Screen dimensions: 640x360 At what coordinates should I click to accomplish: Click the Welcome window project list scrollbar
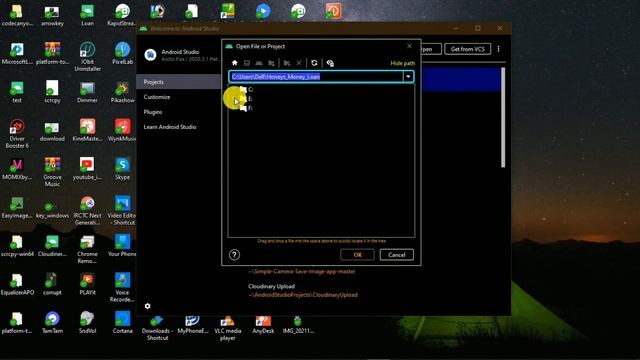503,118
